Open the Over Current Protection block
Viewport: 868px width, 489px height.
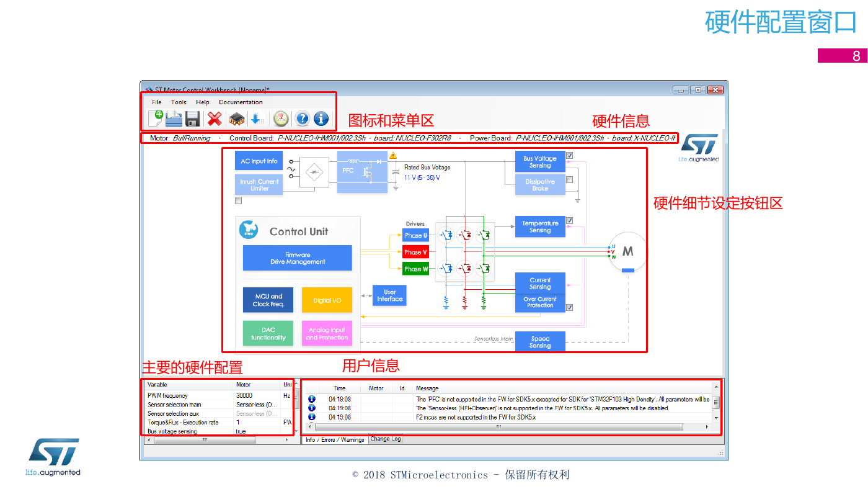(540, 303)
